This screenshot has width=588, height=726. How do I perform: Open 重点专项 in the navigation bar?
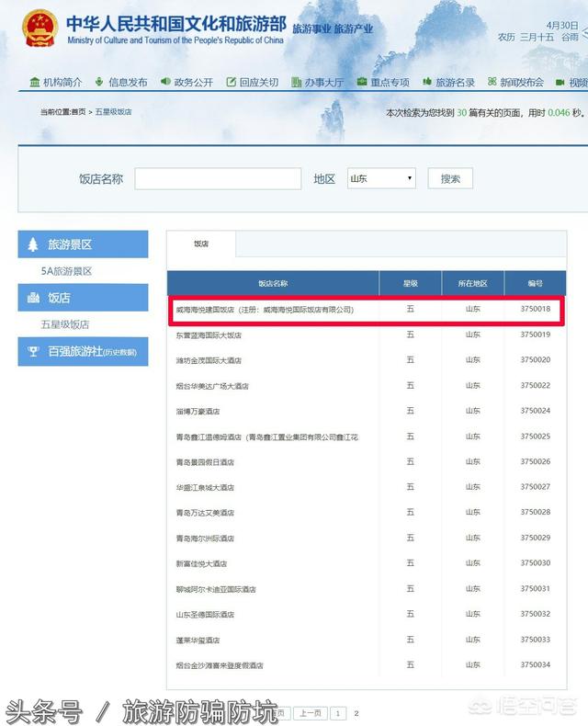tap(390, 82)
